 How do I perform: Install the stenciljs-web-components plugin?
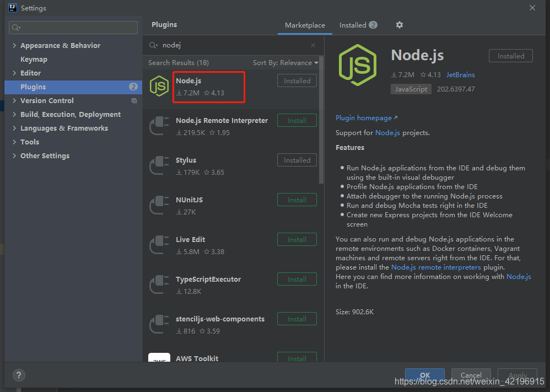coord(296,319)
